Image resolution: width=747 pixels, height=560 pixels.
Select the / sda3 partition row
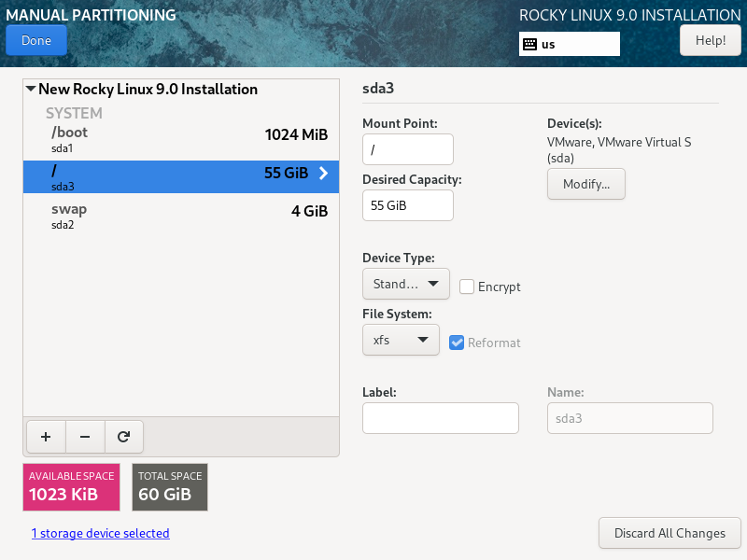[181, 176]
